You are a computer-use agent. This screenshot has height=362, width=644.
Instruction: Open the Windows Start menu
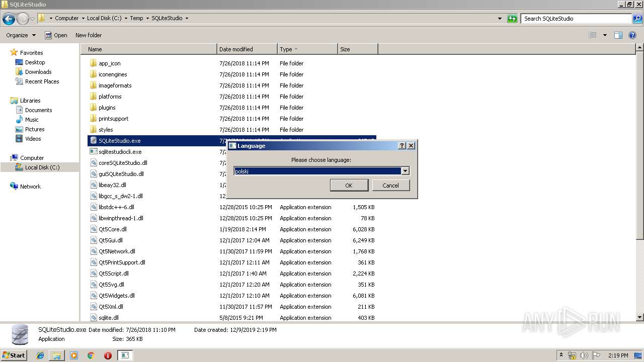(14, 355)
